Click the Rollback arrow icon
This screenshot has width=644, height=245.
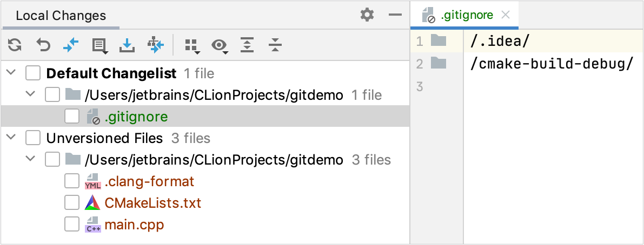coord(43,46)
